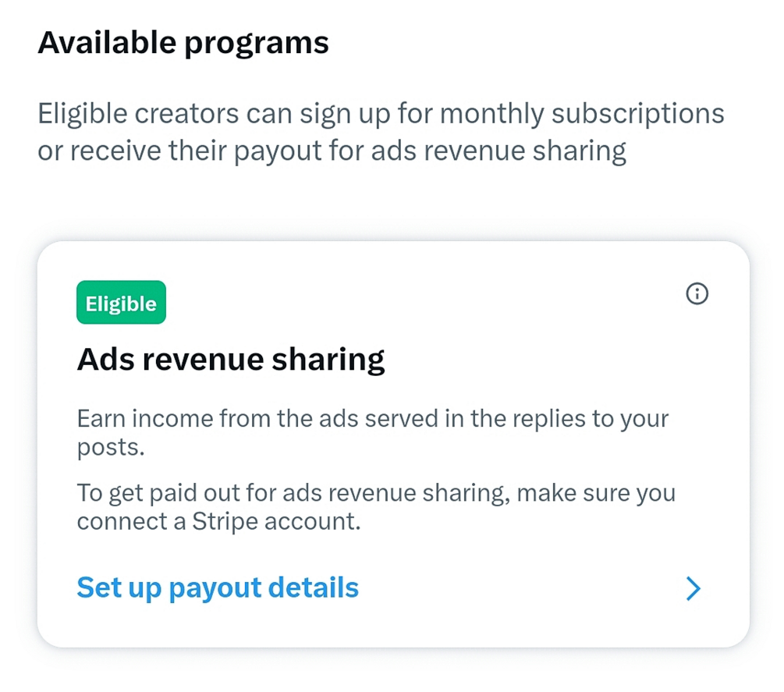This screenshot has width=784, height=692.
Task: Click the 'connect a Stripe account.' line
Action: 219,521
